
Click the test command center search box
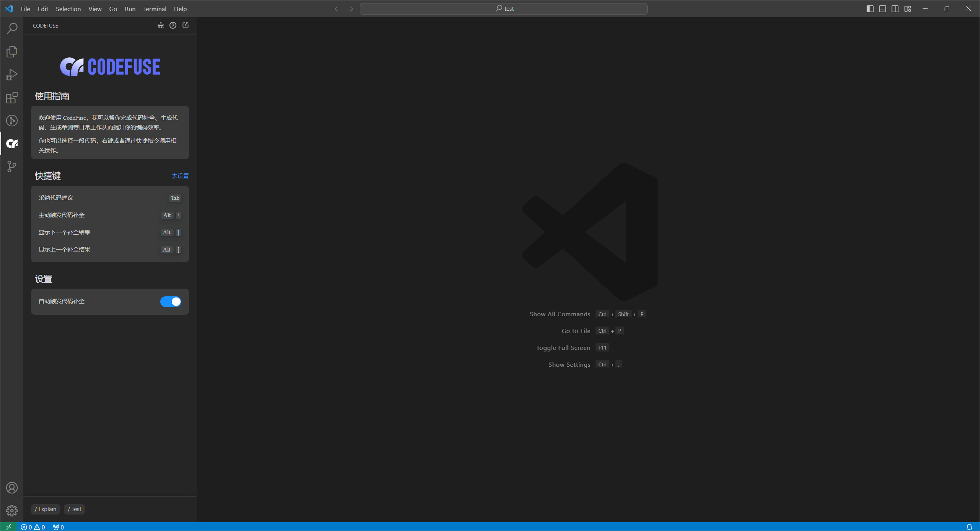(503, 9)
